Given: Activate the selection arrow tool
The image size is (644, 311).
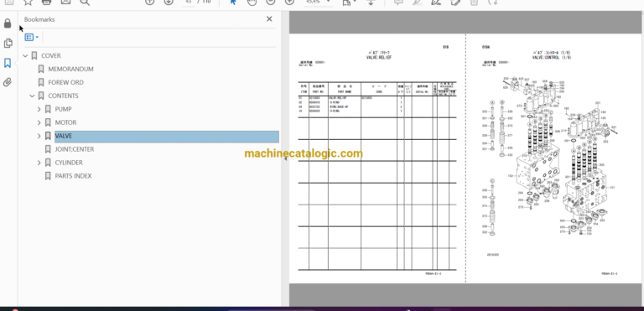Looking at the screenshot, I should coord(233,2).
